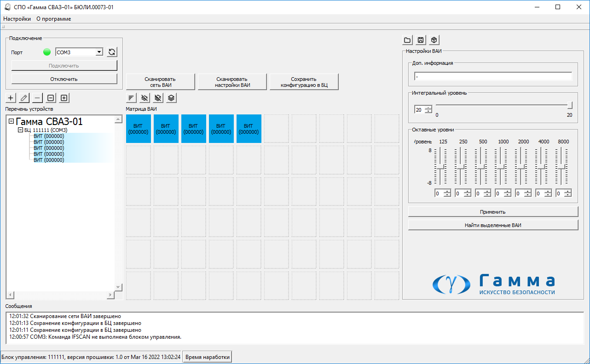
Task: Click the Подключить button
Action: pyautogui.click(x=64, y=66)
